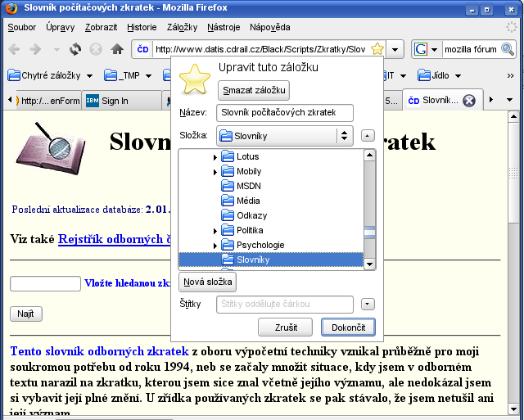Click the Back navigation arrow
Screen dimensions: 524x420
(14, 49)
